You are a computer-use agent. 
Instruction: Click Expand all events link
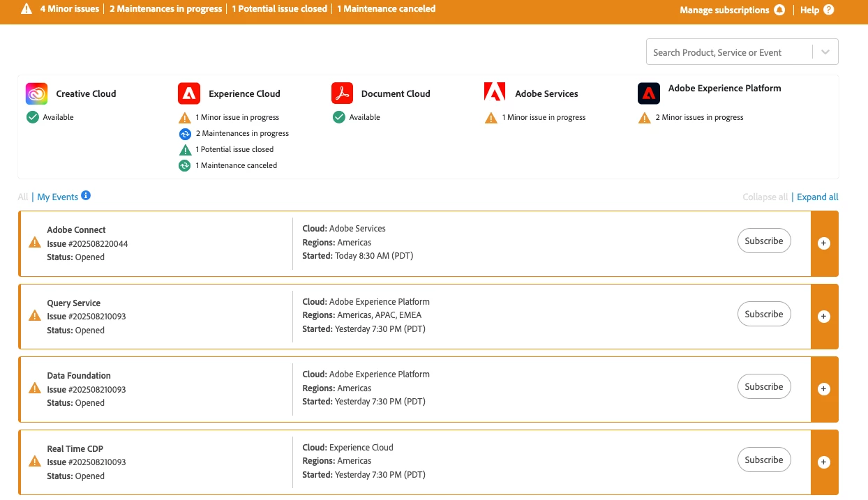point(818,197)
